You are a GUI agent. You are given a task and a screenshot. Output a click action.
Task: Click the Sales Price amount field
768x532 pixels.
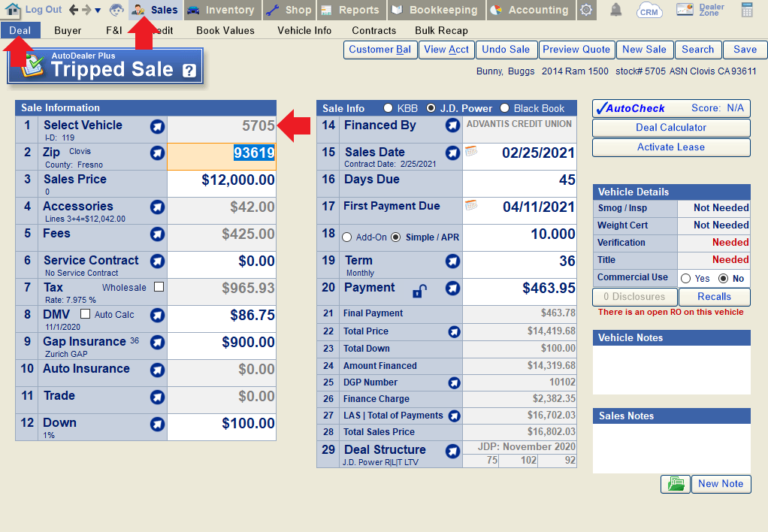point(222,183)
